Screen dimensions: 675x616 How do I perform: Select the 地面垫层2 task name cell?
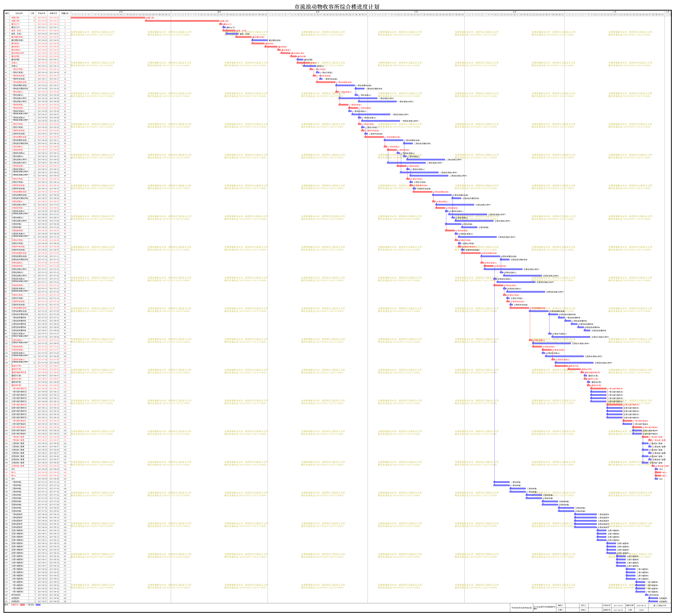[19, 601]
